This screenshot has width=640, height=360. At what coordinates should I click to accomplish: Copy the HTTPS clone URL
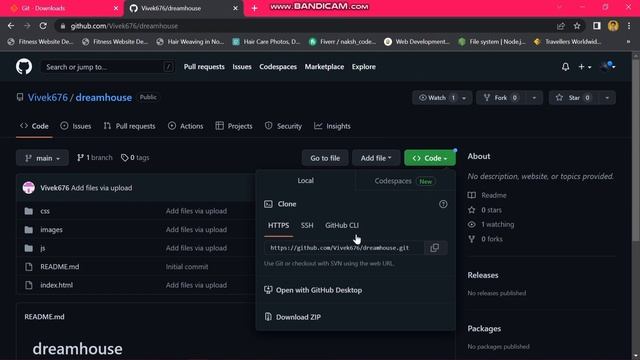[x=435, y=248]
